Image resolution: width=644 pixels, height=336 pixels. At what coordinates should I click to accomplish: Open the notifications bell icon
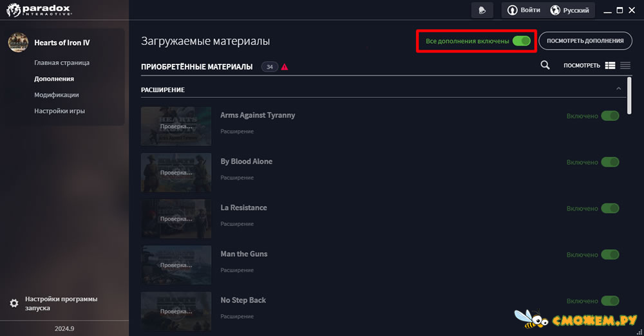coord(482,10)
